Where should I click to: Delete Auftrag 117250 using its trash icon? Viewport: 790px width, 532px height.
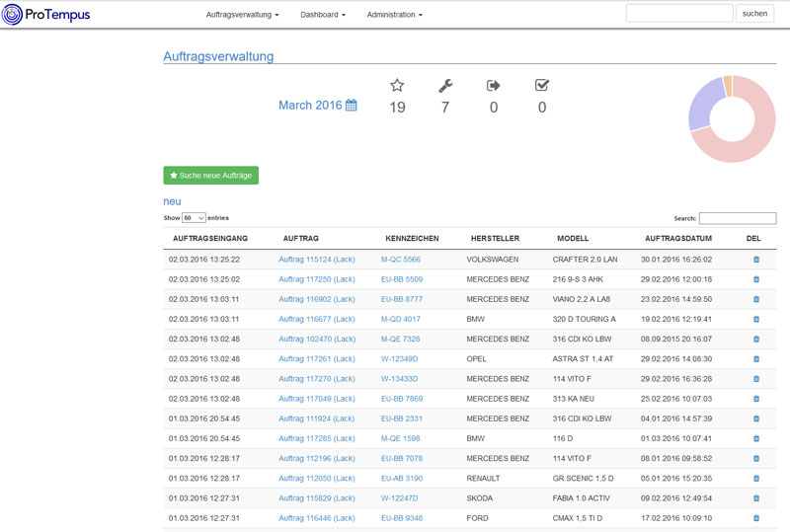click(x=756, y=279)
